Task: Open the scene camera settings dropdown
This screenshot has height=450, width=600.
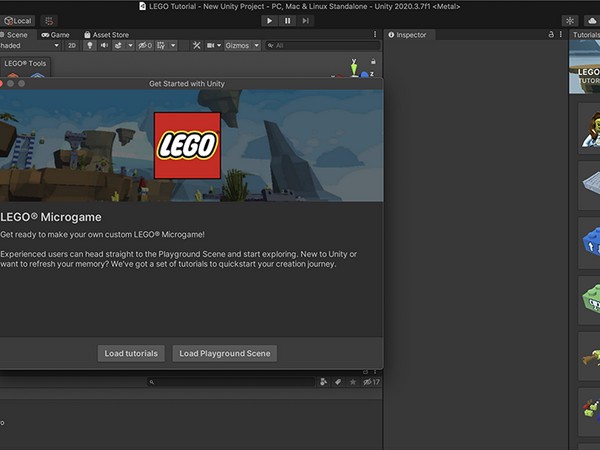Action: pos(214,45)
